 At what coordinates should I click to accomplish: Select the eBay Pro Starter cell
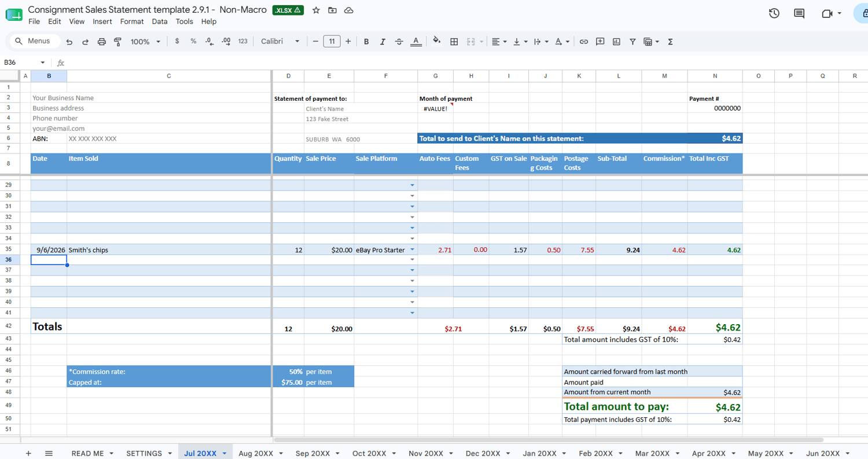(x=385, y=250)
